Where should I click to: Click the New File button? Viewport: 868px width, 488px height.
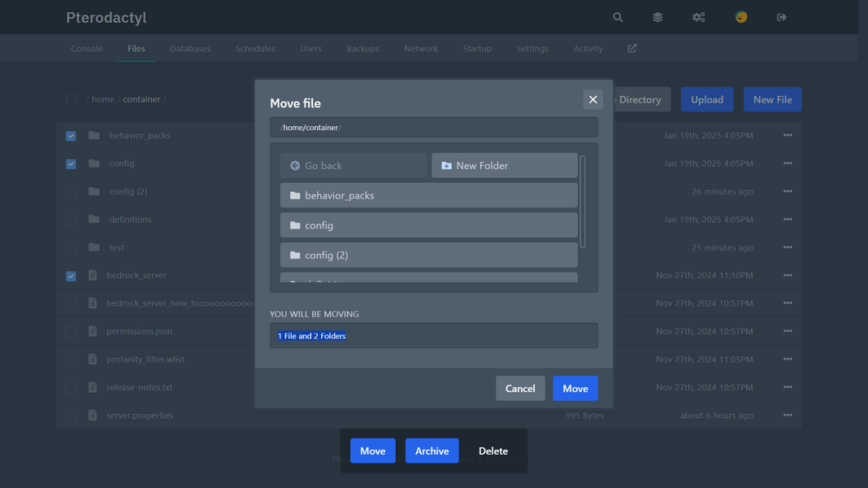click(772, 100)
